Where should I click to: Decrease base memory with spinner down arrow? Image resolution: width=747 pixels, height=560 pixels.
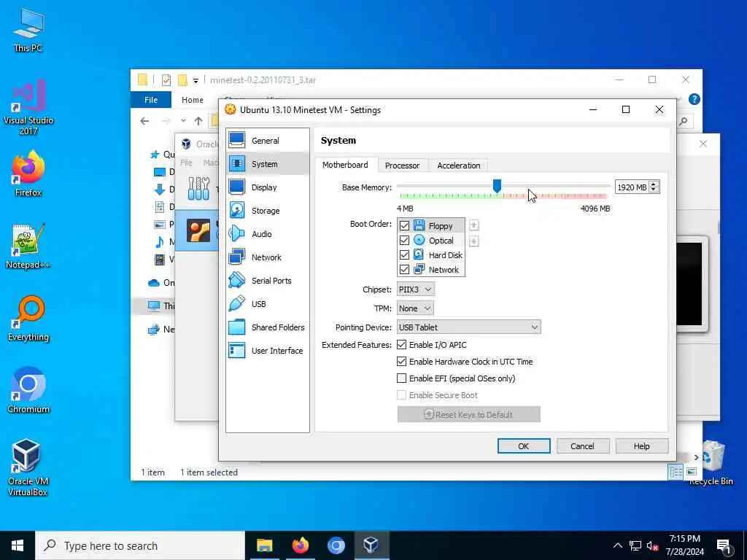pyautogui.click(x=654, y=190)
